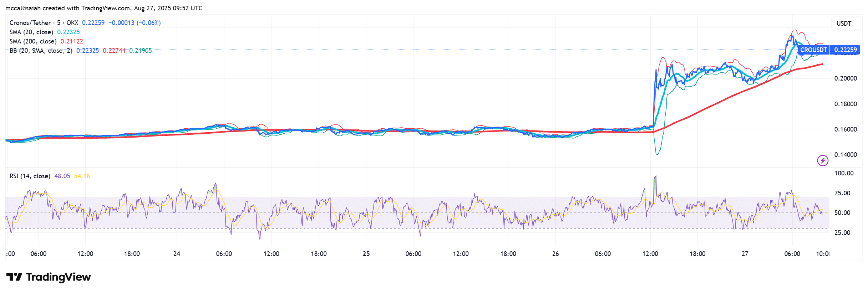The height and width of the screenshot is (293, 868).
Task: Click the SMA (200, close) legend label
Action: click(x=33, y=41)
